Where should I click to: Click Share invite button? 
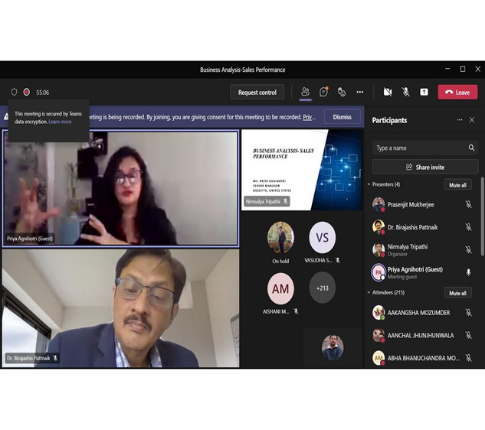(x=425, y=167)
